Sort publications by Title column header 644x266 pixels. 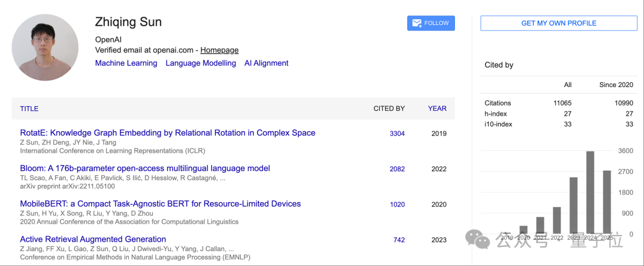(x=29, y=109)
